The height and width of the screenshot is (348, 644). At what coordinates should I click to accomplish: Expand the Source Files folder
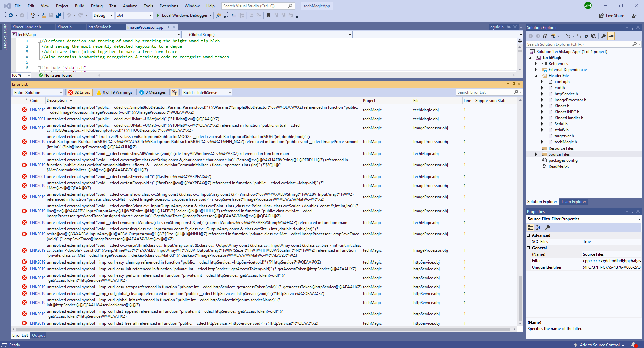coord(536,154)
